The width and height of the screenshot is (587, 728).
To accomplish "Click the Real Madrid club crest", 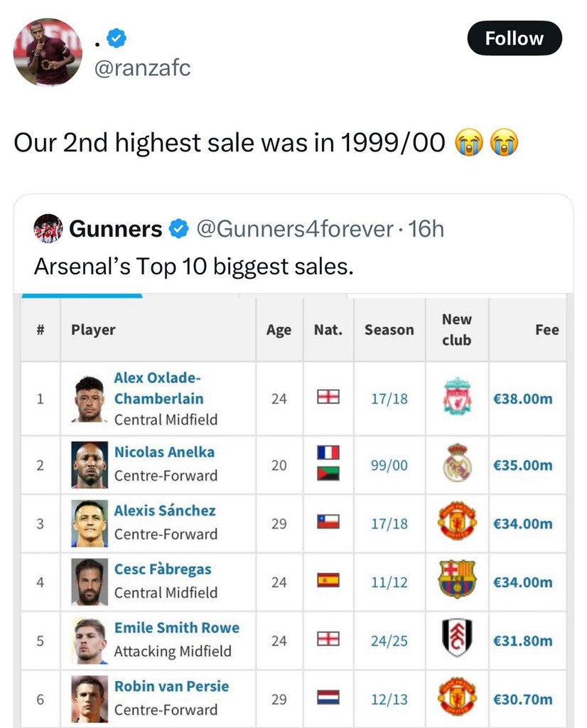I will pos(457,464).
